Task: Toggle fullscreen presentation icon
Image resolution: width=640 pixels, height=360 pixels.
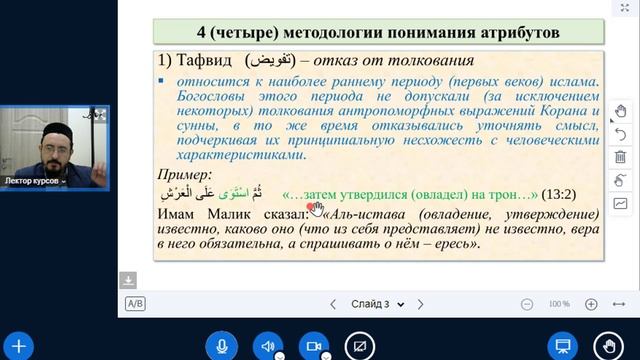Action: (625, 7)
